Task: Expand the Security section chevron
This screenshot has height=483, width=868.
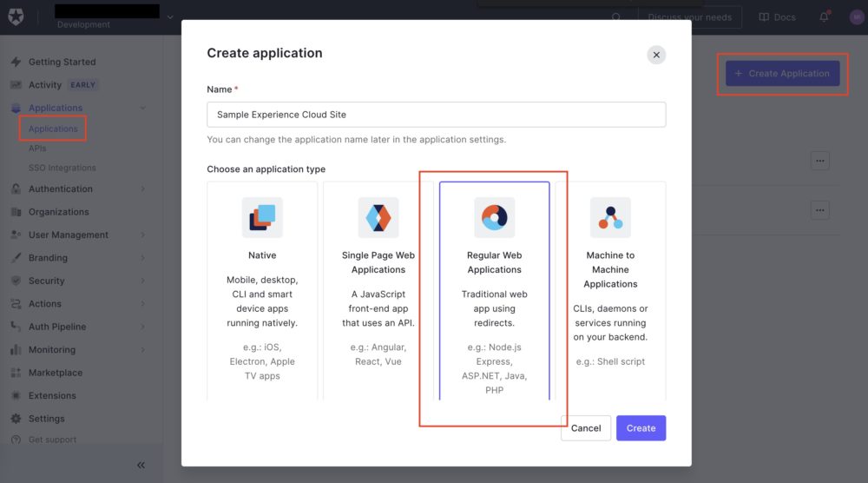Action: (x=143, y=281)
